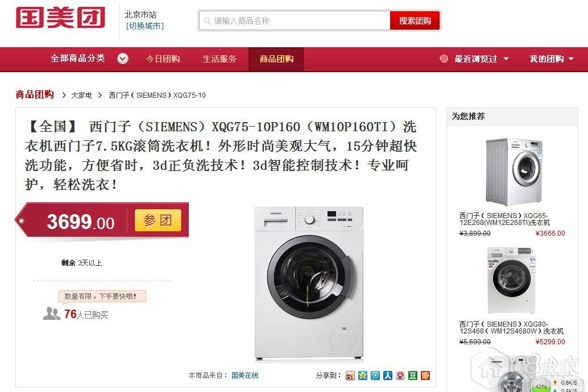Open the 最近浏览过 dropdown
Viewport: 588px width, 392px height.
482,59
